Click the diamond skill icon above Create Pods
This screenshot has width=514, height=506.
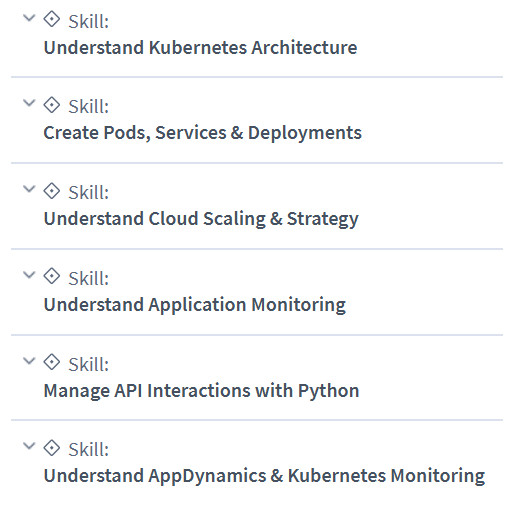pyautogui.click(x=52, y=105)
